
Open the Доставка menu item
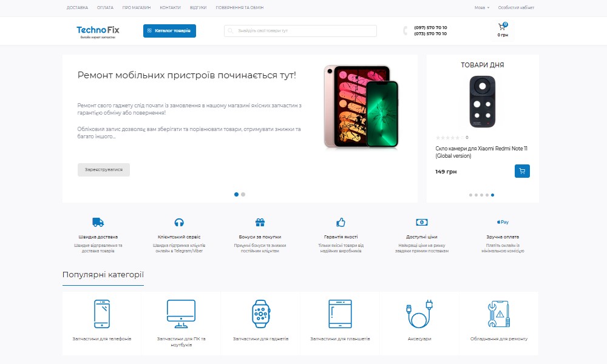click(x=77, y=7)
